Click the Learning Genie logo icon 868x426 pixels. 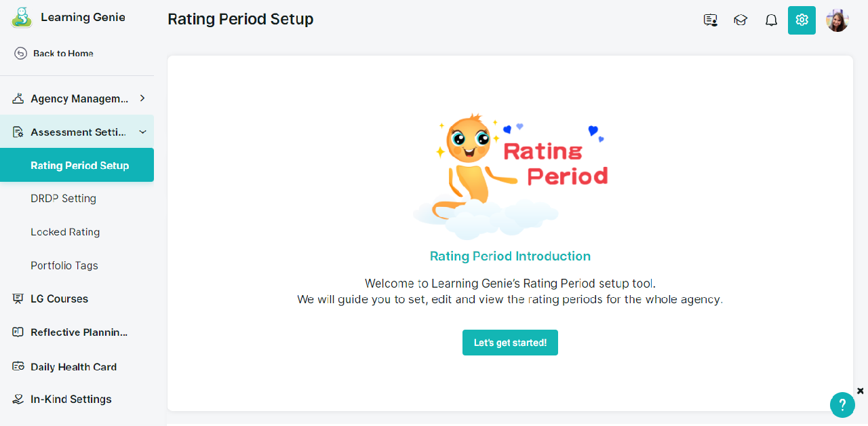(22, 18)
